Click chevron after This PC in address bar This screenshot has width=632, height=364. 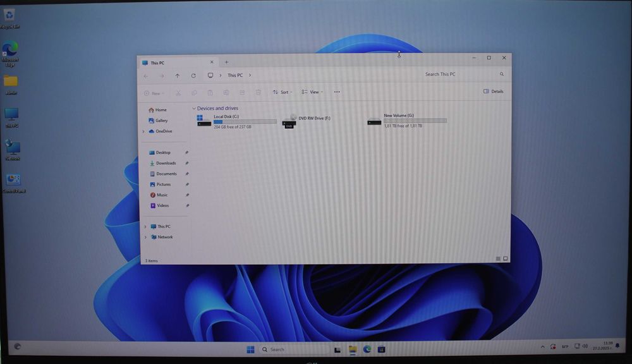click(250, 75)
